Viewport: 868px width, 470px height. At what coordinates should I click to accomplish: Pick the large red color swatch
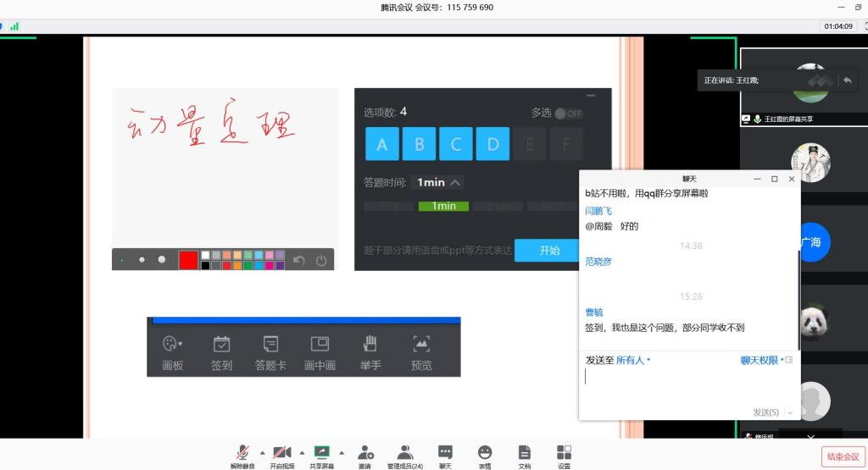[x=187, y=260]
